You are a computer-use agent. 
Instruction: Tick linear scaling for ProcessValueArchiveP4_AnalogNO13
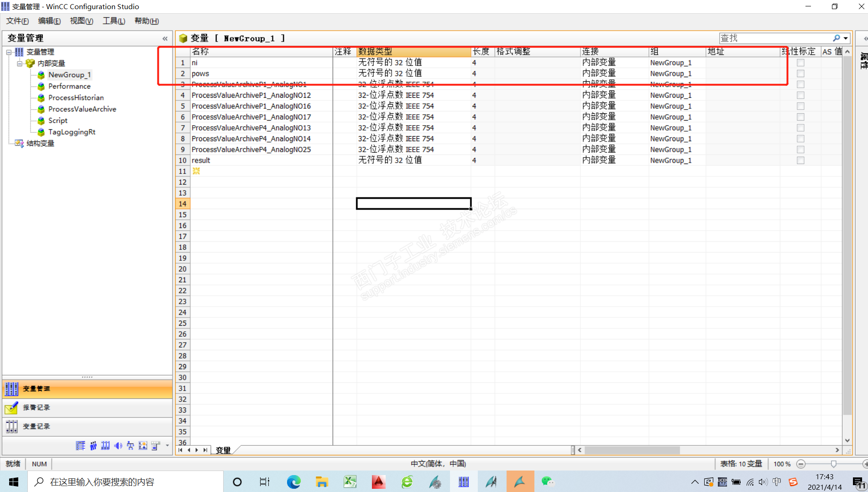tap(800, 128)
